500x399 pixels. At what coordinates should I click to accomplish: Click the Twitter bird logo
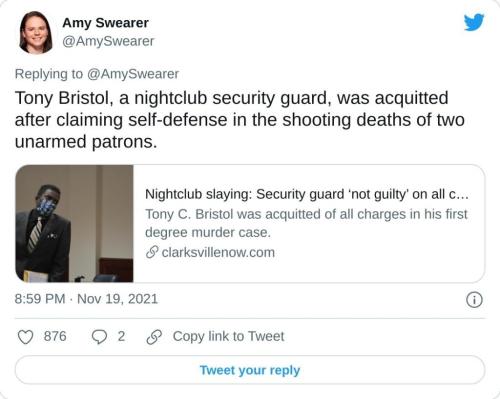(x=474, y=22)
